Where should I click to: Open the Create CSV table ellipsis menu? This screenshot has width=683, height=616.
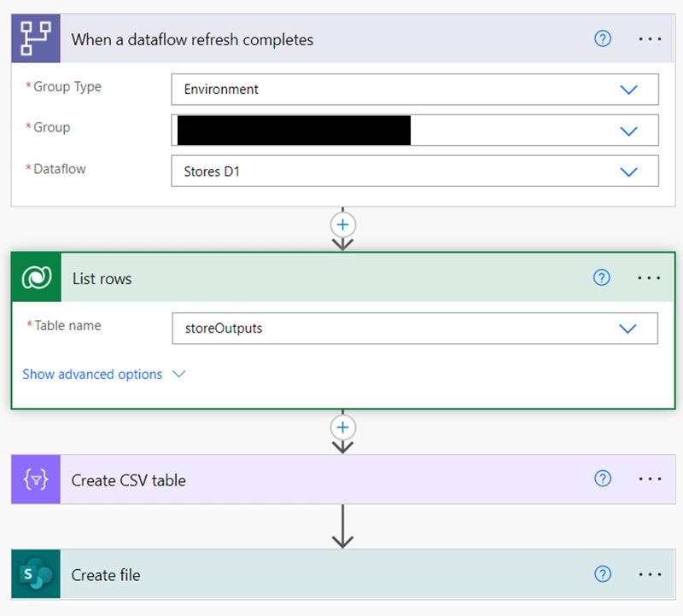point(651,479)
